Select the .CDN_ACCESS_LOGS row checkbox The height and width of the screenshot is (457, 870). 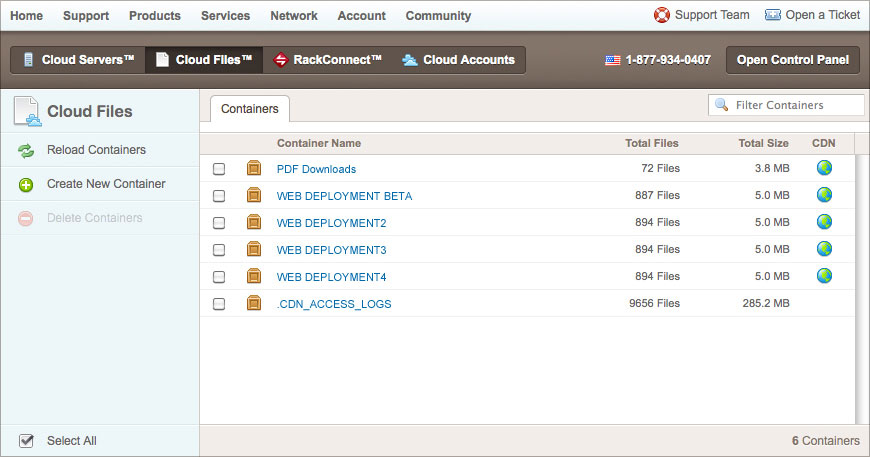[219, 303]
